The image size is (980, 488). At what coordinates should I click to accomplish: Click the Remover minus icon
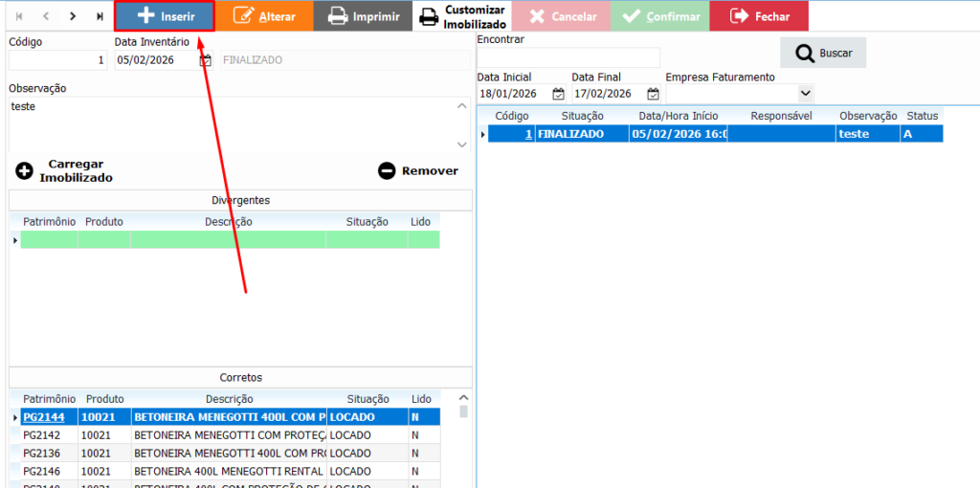pyautogui.click(x=387, y=171)
